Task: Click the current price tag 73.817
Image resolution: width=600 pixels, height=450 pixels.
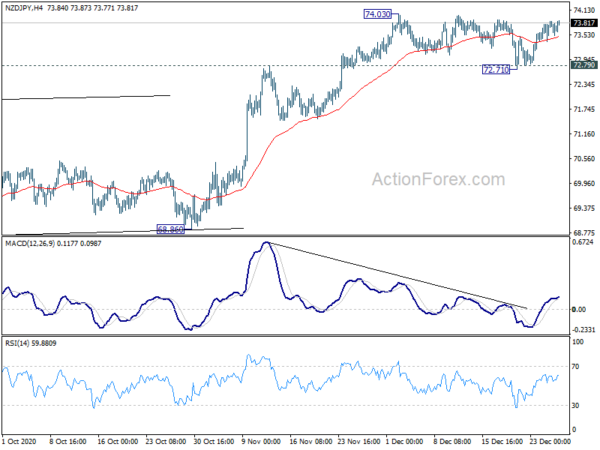Action: tap(584, 23)
